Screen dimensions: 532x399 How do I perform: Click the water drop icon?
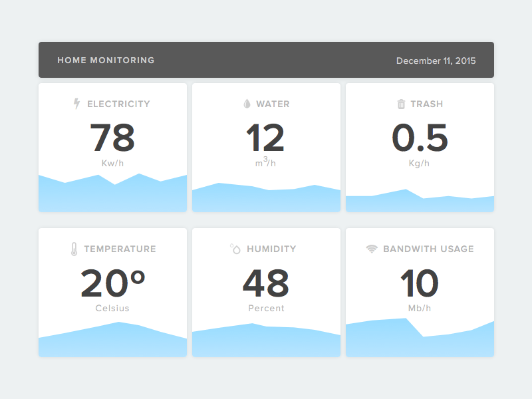point(247,104)
